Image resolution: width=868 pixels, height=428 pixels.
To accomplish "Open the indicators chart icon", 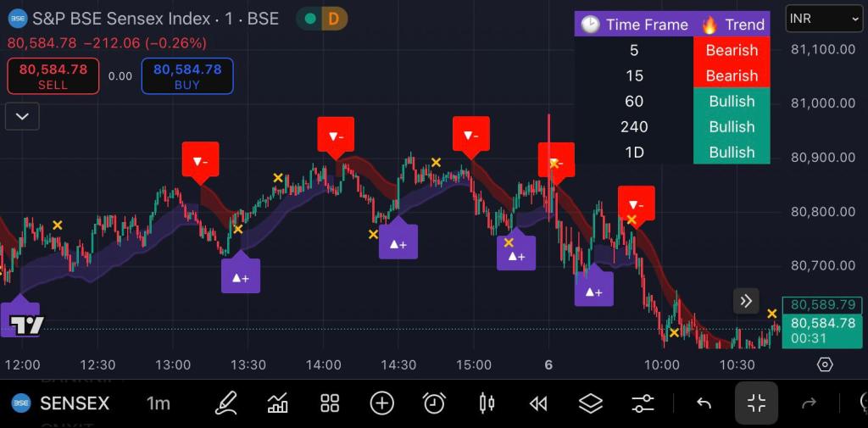I will coord(277,403).
